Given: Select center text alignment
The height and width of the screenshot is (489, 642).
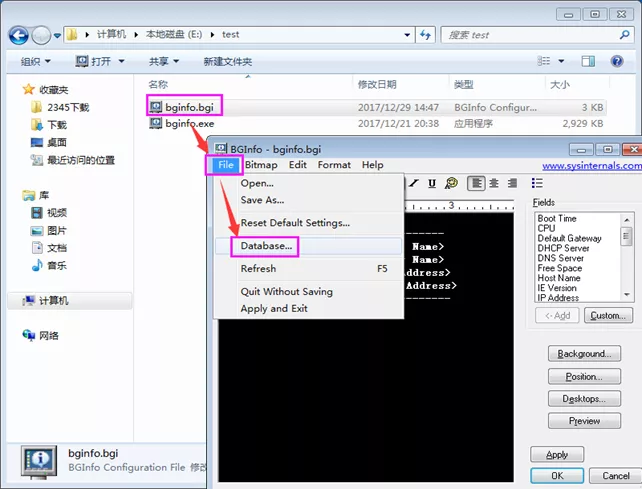Looking at the screenshot, I should (495, 183).
